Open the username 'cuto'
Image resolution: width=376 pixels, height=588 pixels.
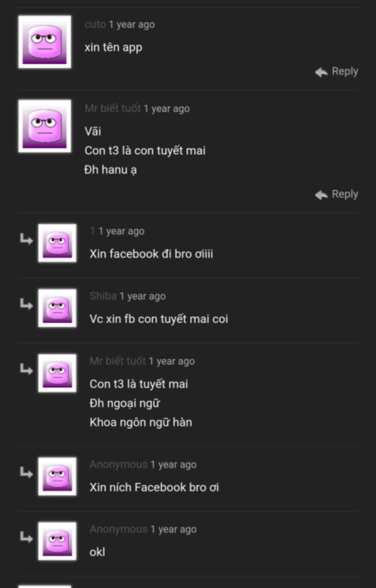[95, 24]
